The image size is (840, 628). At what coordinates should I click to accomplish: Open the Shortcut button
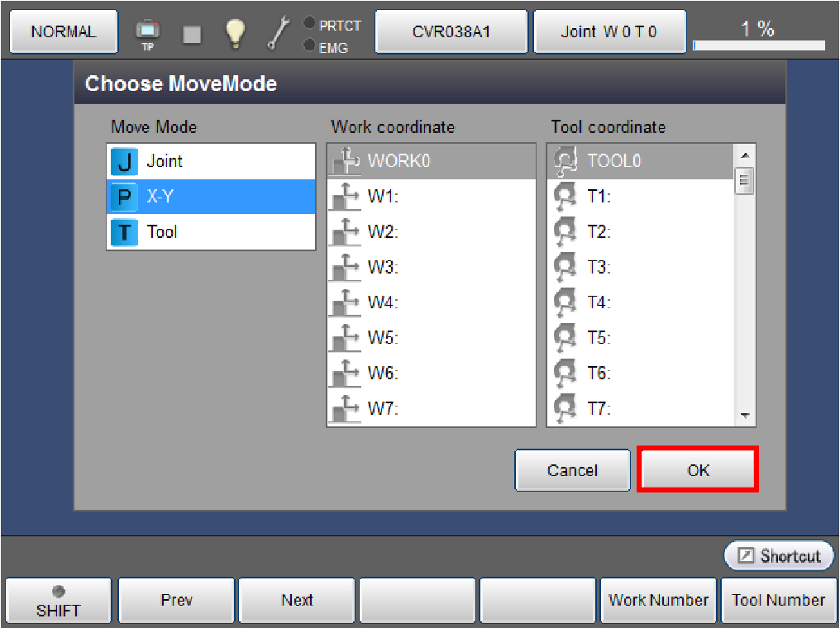tap(779, 556)
